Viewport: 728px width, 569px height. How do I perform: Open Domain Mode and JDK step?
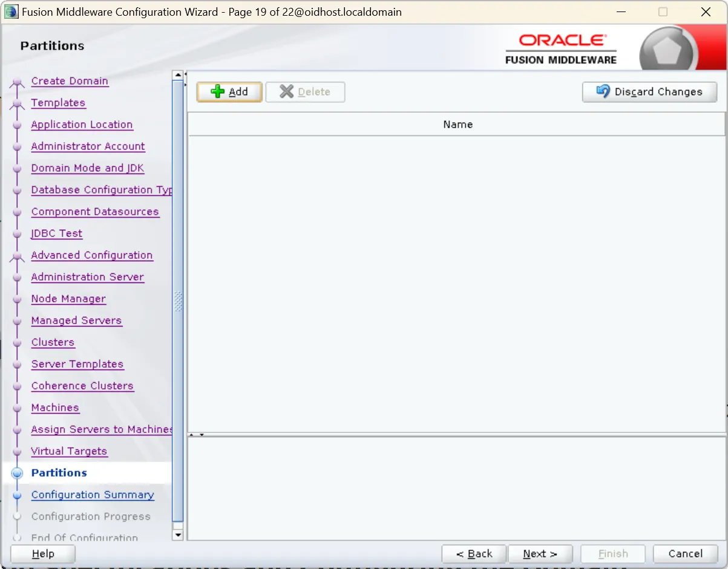[88, 168]
